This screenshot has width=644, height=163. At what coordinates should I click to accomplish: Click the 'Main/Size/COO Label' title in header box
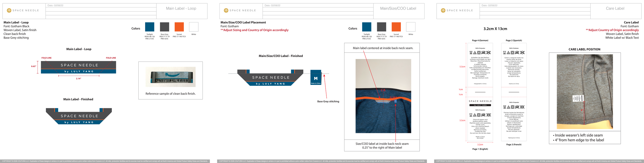(x=398, y=8)
